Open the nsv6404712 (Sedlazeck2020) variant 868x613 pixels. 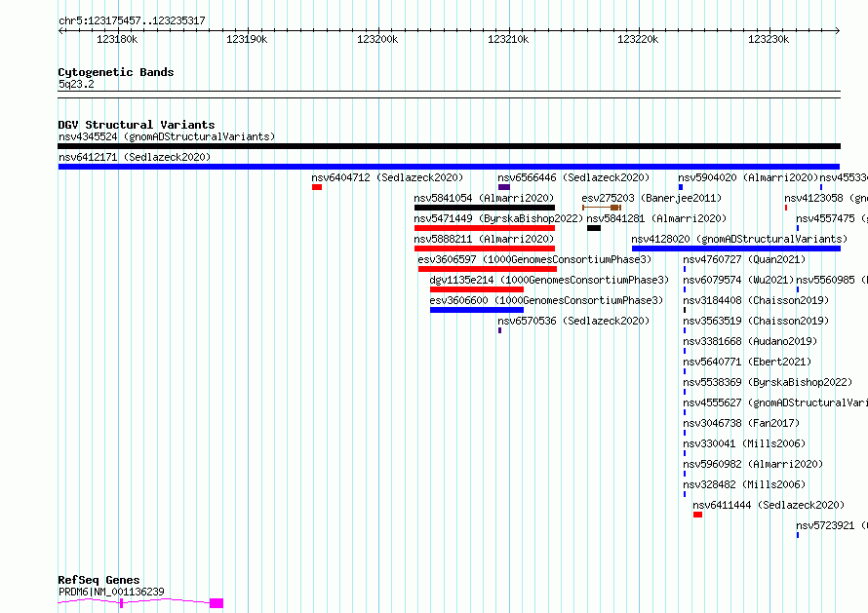[x=387, y=177]
